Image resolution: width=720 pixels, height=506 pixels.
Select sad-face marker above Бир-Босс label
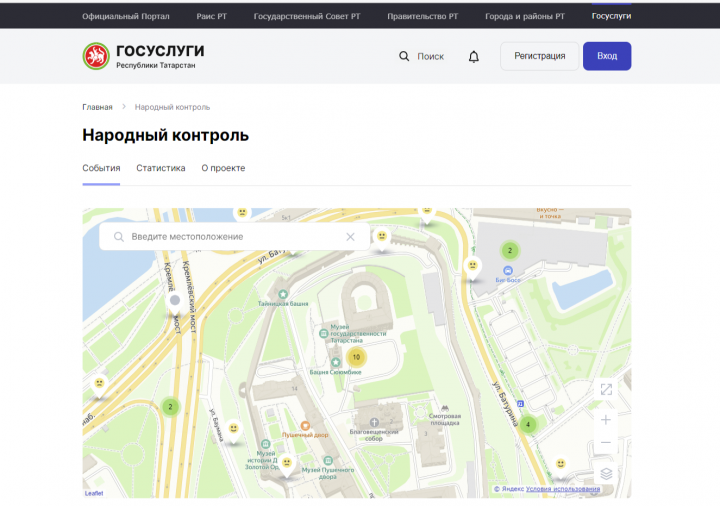click(x=472, y=268)
